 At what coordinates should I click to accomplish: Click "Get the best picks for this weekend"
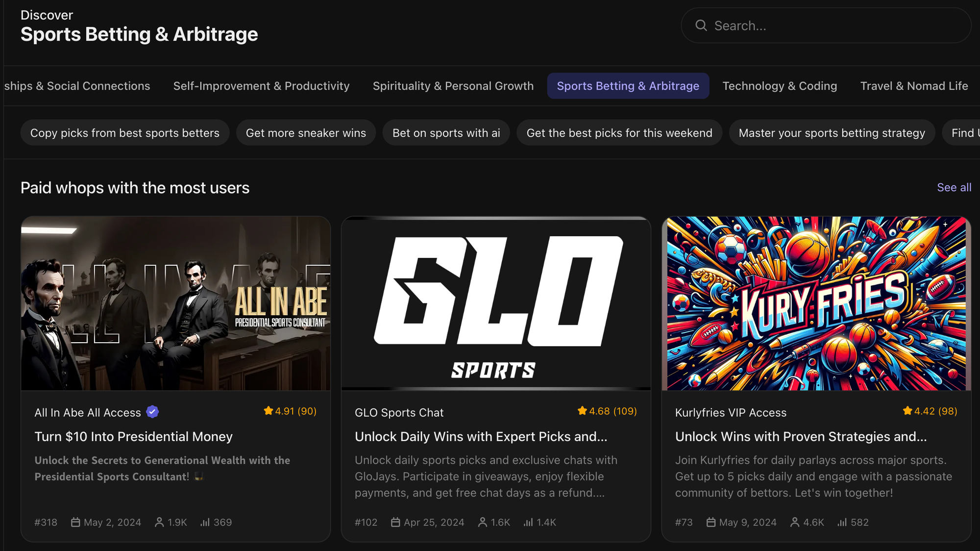[x=619, y=132]
